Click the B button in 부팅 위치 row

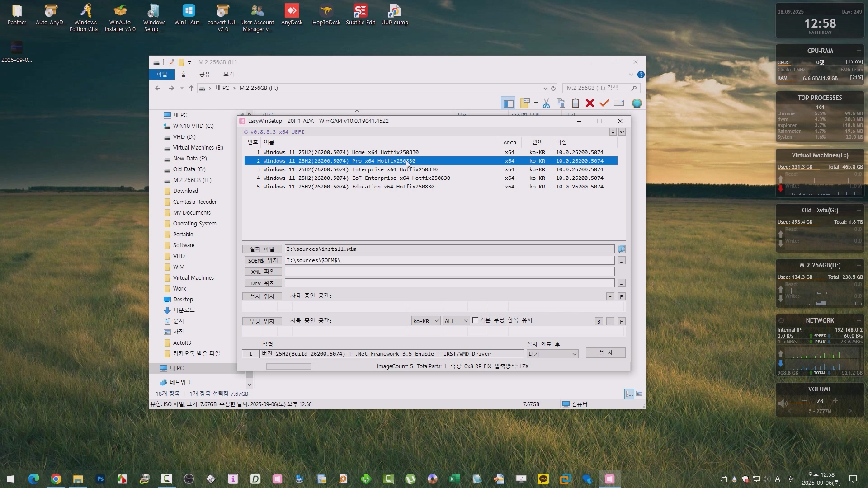coord(599,321)
